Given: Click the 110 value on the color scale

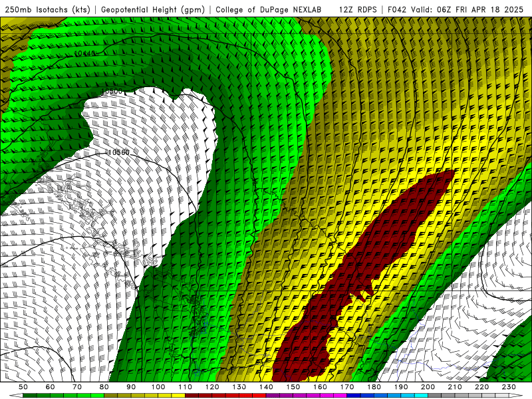Looking at the screenshot, I should pyautogui.click(x=185, y=387).
